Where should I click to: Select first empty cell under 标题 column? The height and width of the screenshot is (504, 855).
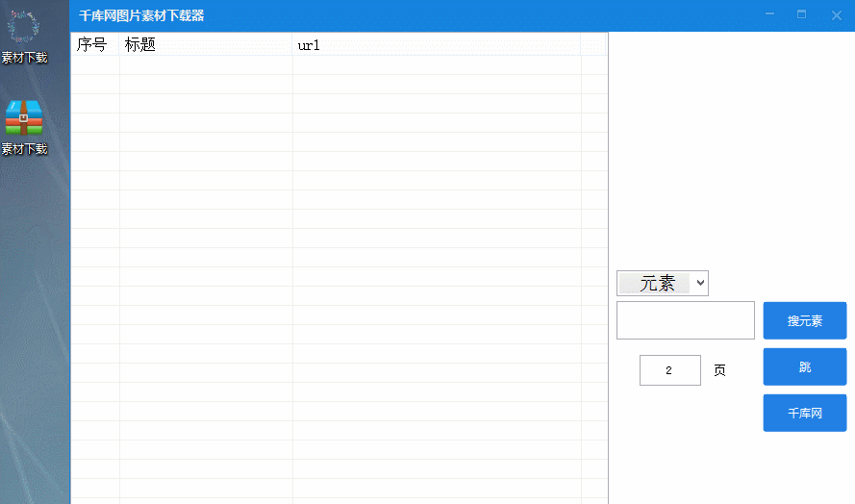pyautogui.click(x=205, y=65)
